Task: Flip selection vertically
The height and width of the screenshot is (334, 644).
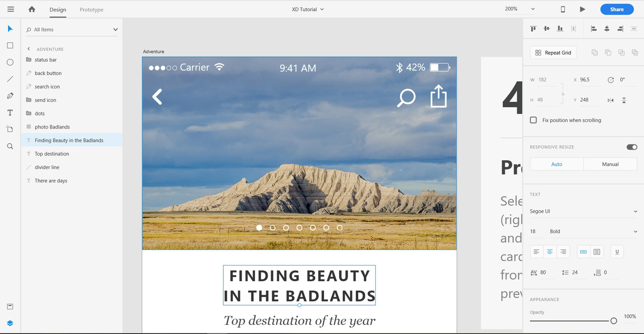Action: [x=624, y=100]
